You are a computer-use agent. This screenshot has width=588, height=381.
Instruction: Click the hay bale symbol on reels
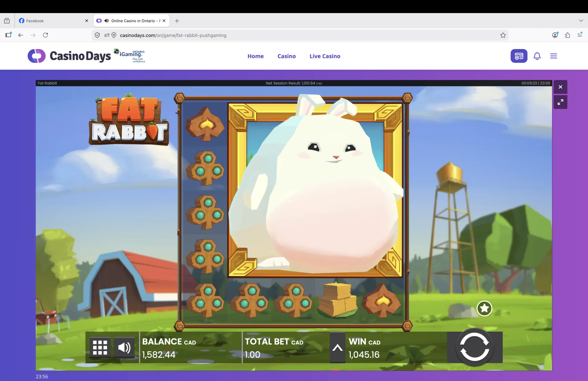338,300
